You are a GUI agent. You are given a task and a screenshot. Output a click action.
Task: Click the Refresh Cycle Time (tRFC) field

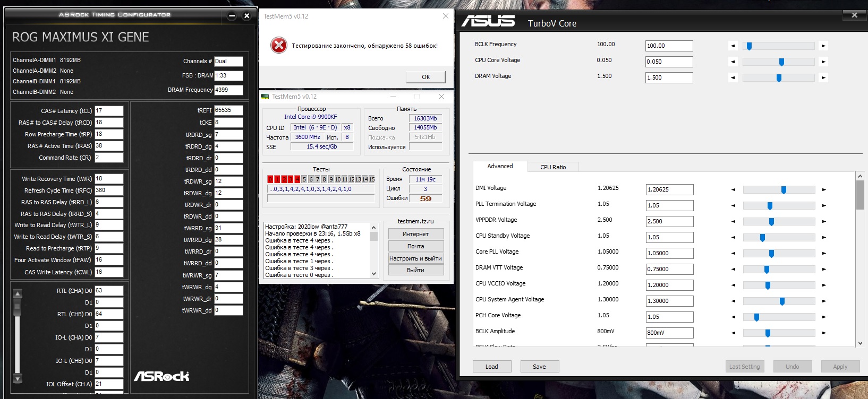pos(109,190)
